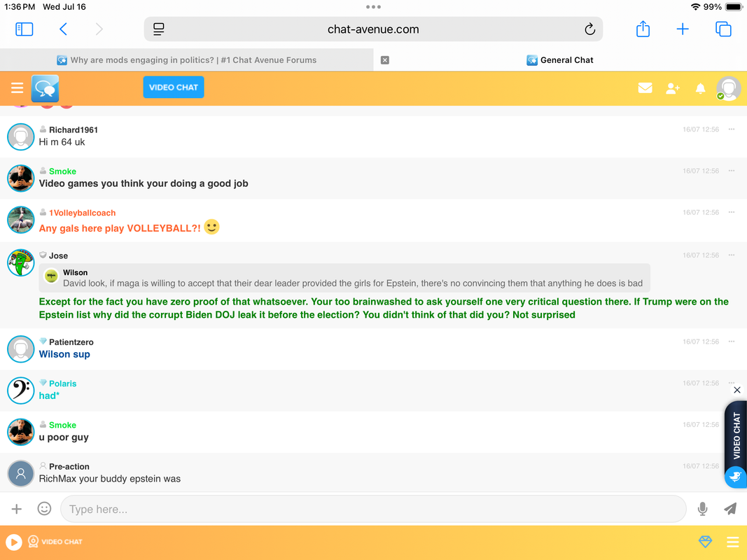Click Smoke's avatar on 'u poor guy' message
This screenshot has height=560, width=747.
(x=21, y=431)
